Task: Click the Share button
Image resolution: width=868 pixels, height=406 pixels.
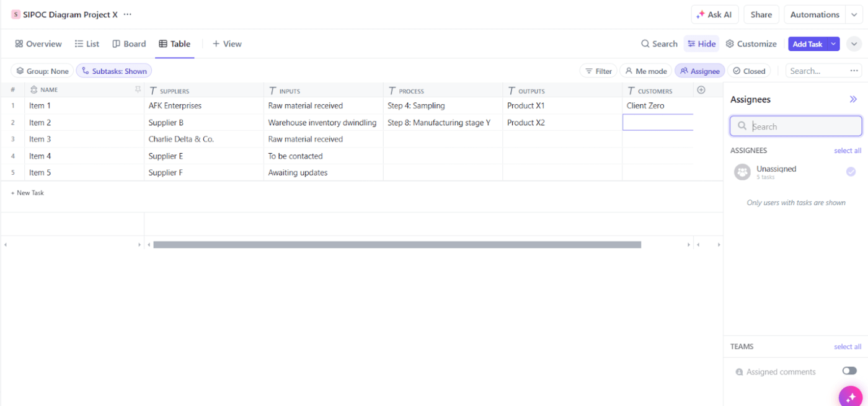Action: coord(761,15)
